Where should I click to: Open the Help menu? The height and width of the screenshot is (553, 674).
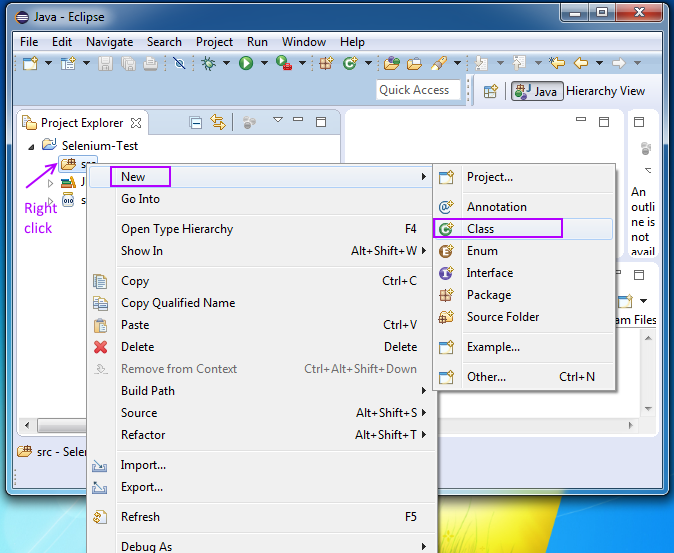tap(352, 42)
